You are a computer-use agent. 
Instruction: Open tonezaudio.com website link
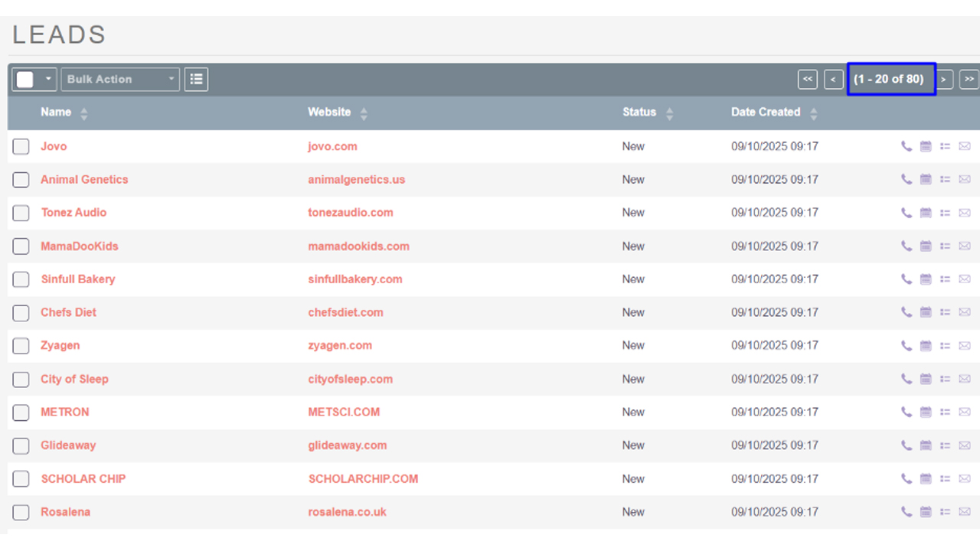(351, 212)
